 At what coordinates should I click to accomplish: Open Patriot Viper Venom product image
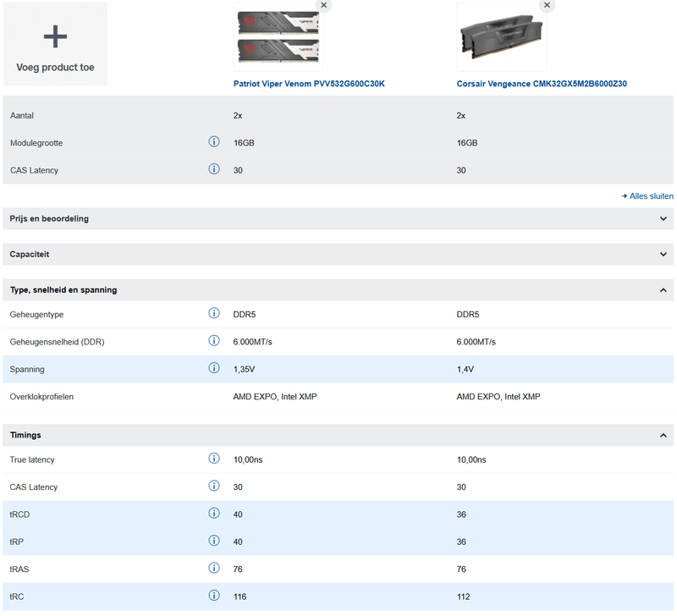click(278, 37)
